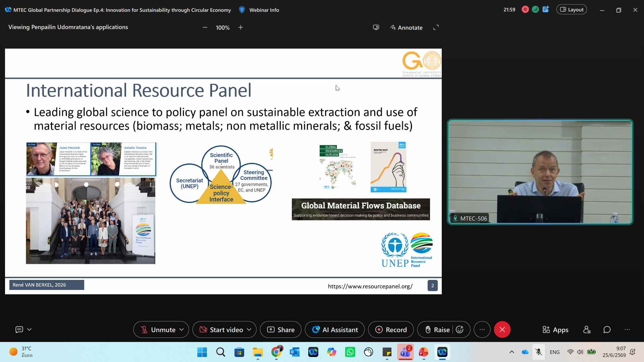Viewport: 644px width, 362px height.
Task: Click the shared screen display icon
Action: (376, 27)
